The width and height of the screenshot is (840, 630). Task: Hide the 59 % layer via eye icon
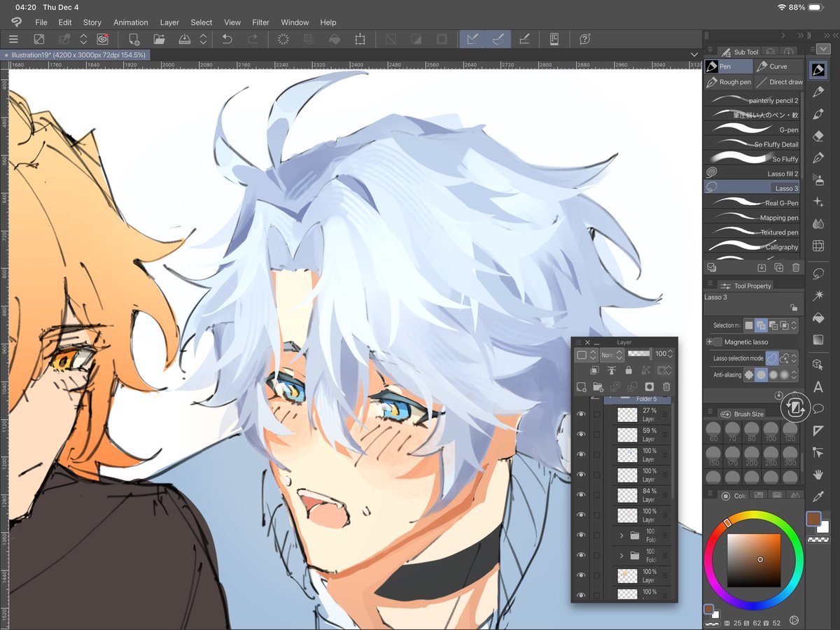[580, 434]
